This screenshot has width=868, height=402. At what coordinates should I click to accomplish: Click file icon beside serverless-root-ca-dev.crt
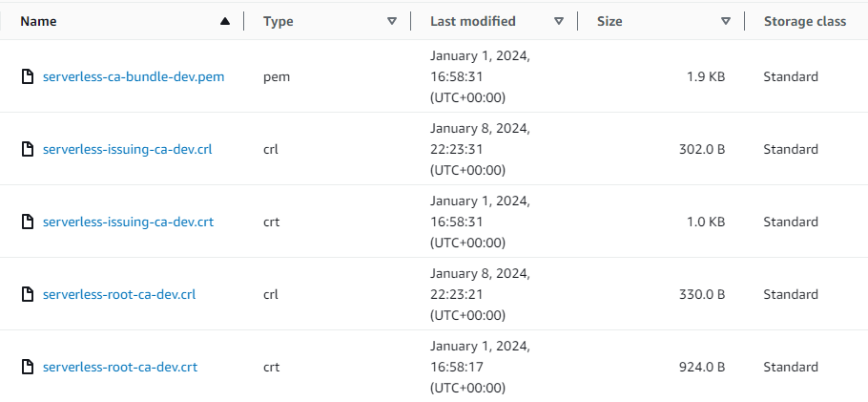[28, 367]
